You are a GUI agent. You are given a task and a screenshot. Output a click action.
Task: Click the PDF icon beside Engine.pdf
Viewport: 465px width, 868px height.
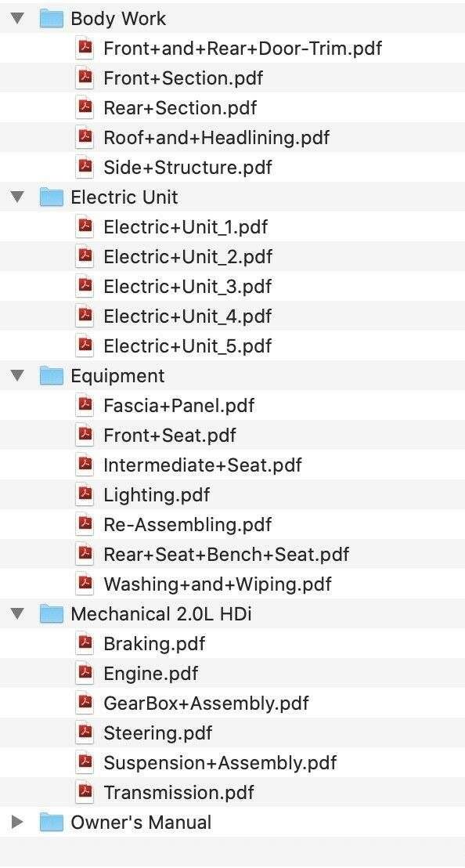coord(85,673)
